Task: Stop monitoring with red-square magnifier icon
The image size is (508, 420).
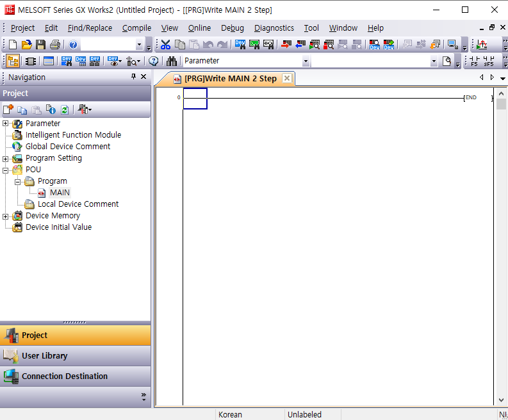Action: click(x=329, y=44)
